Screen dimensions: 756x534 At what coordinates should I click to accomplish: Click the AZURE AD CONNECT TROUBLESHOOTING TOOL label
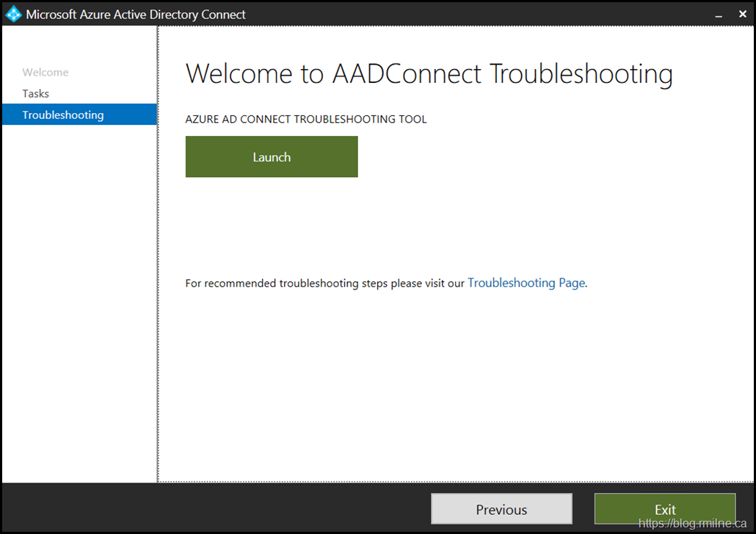(x=305, y=119)
